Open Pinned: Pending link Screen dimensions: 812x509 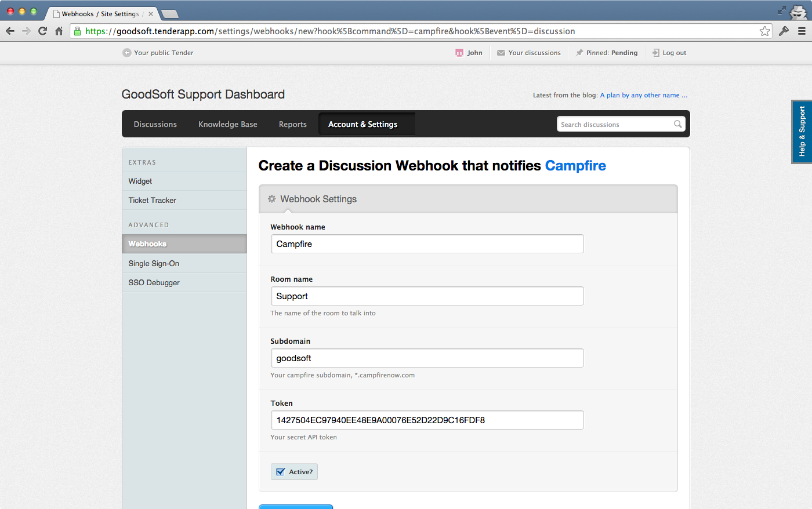pos(612,53)
